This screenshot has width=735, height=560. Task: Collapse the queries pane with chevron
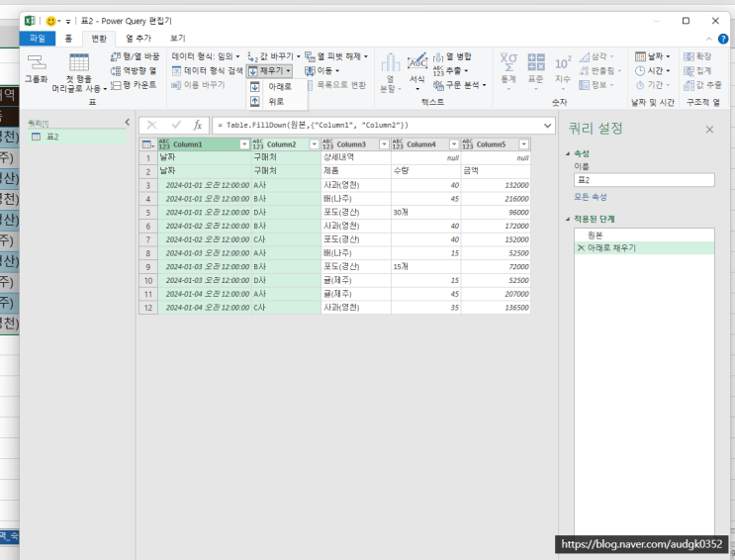pyautogui.click(x=127, y=122)
